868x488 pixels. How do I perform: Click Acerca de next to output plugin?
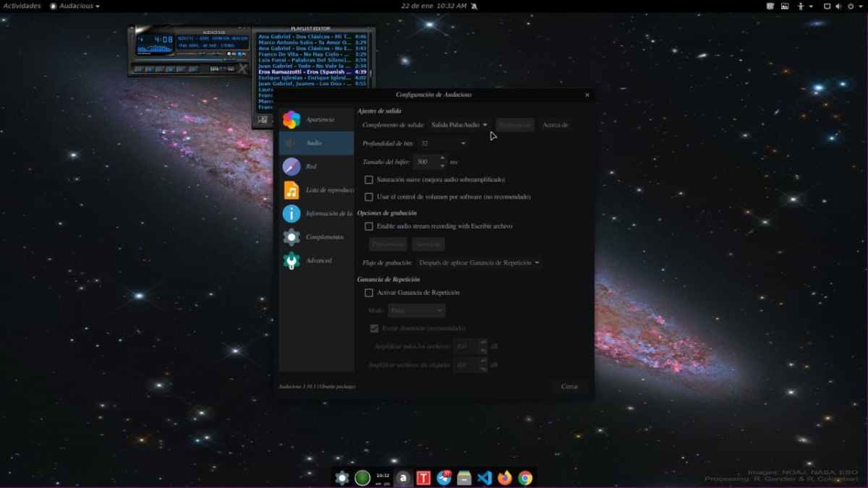pos(555,124)
